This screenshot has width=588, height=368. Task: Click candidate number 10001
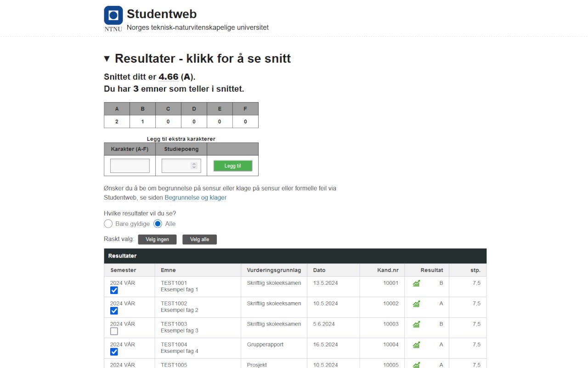[391, 283]
